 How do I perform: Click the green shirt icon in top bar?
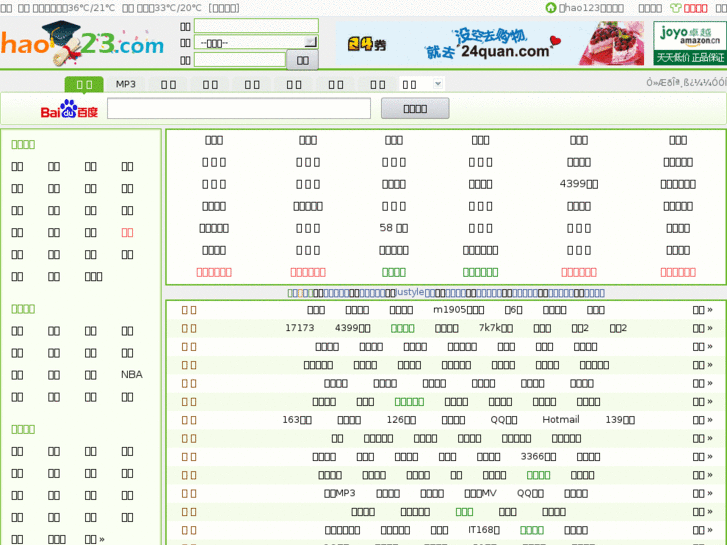[676, 8]
